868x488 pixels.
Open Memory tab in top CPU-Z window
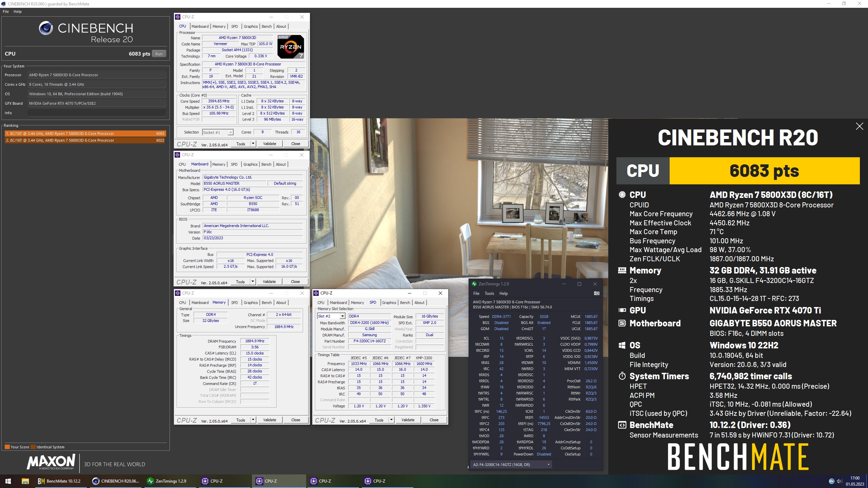click(x=219, y=26)
